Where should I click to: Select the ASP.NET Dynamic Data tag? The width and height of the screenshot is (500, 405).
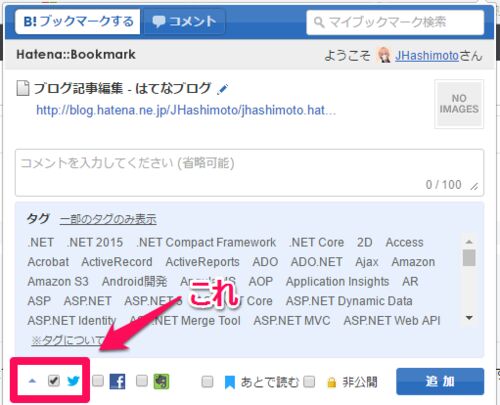(x=349, y=301)
